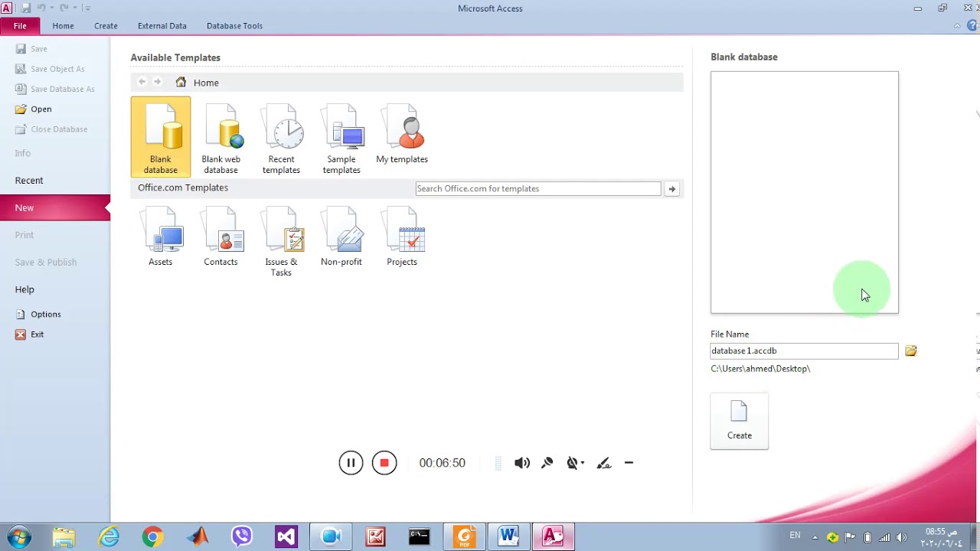Open Help in the File menu
Screen dimensions: 980x551
55,289
